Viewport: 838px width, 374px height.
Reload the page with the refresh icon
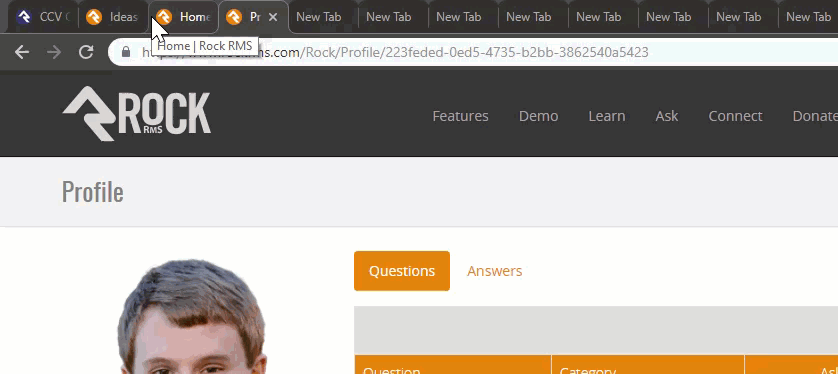(x=86, y=52)
